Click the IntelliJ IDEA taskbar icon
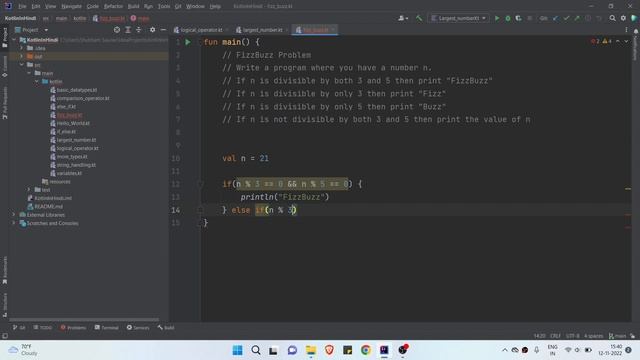The image size is (640, 360). click(x=384, y=350)
